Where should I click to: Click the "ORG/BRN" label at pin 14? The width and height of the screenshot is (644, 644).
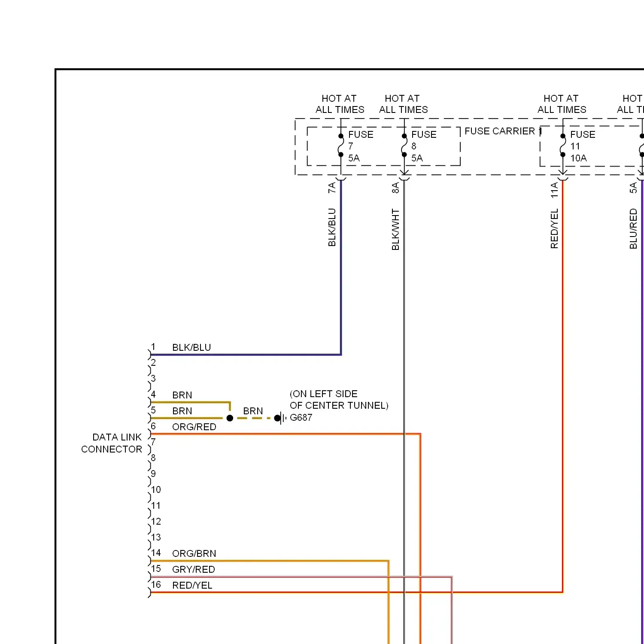point(194,553)
